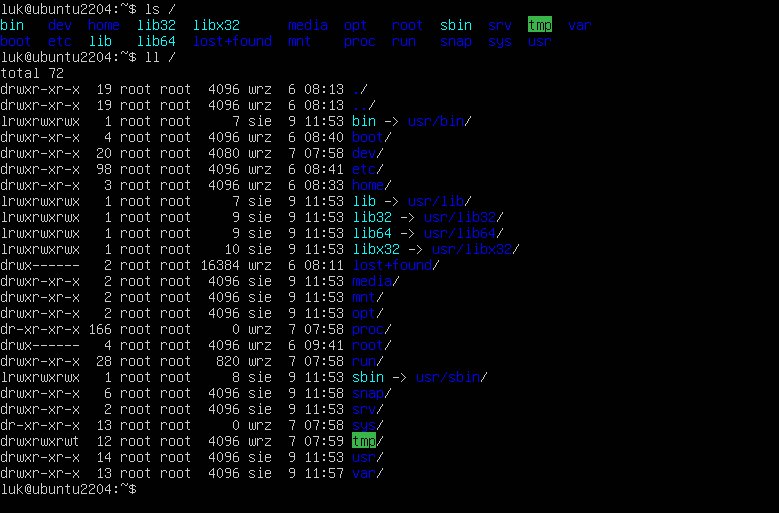
Task: Click the usr/libx32/ symlink target
Action: pos(475,249)
